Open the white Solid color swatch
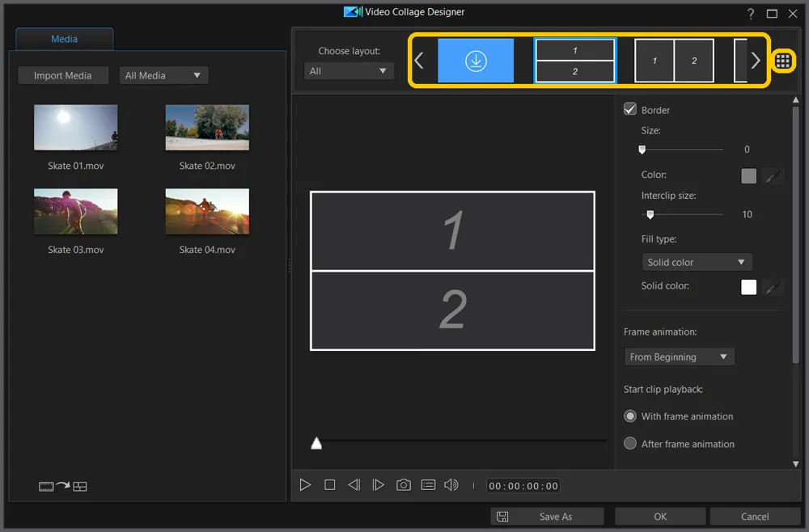 tap(748, 287)
